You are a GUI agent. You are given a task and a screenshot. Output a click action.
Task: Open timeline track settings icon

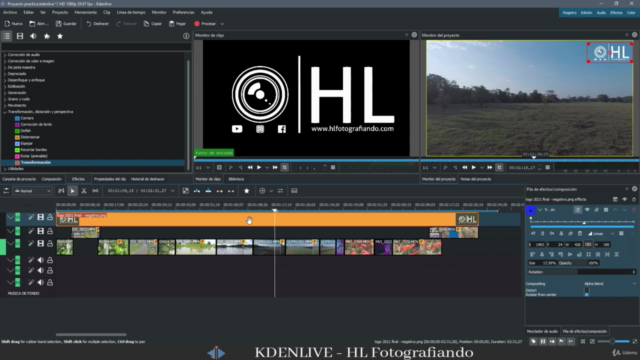coord(6,191)
